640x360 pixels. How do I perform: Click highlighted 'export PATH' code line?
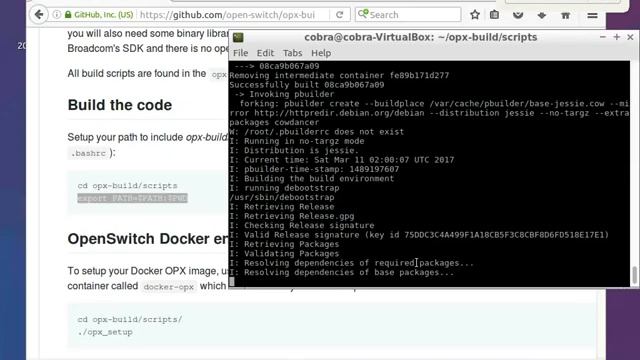[132, 198]
